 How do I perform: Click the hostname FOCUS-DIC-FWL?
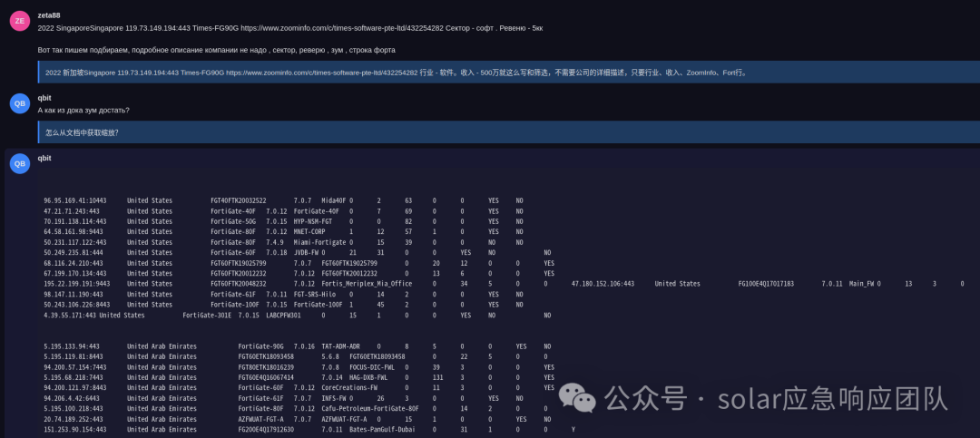tap(370, 367)
